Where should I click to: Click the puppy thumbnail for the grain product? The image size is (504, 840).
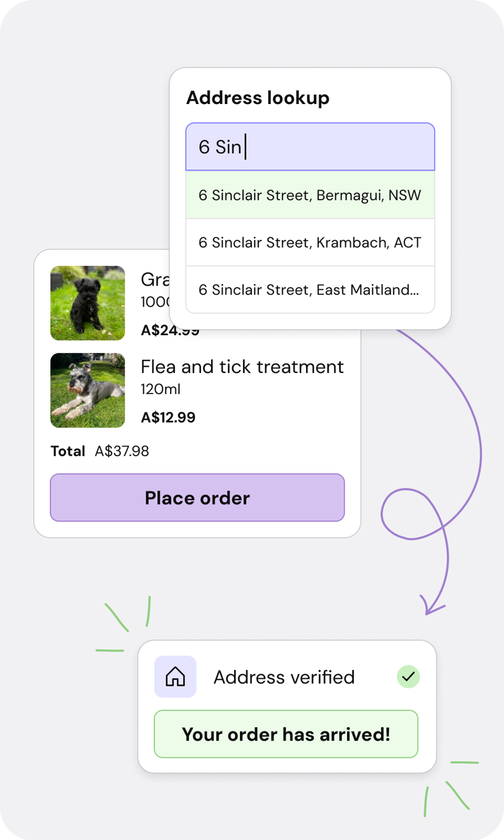pyautogui.click(x=88, y=304)
